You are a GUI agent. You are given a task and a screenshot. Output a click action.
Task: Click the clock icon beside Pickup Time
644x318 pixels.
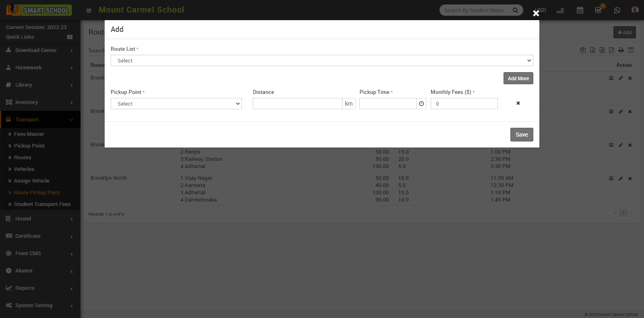pos(421,104)
